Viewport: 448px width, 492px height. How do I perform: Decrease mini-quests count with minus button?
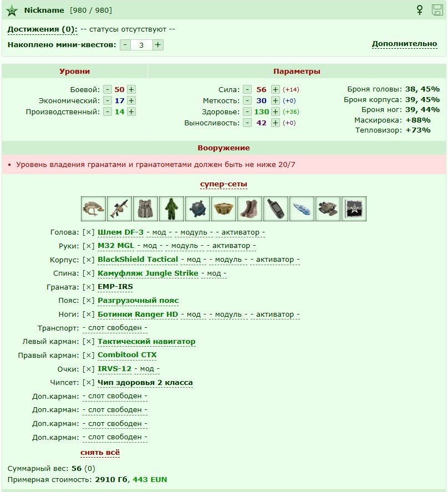pyautogui.click(x=125, y=45)
